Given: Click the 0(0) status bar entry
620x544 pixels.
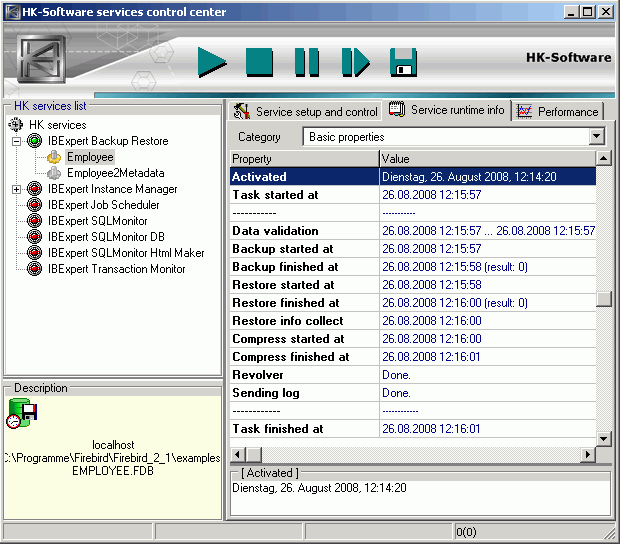Looking at the screenshot, I should click(x=466, y=532).
